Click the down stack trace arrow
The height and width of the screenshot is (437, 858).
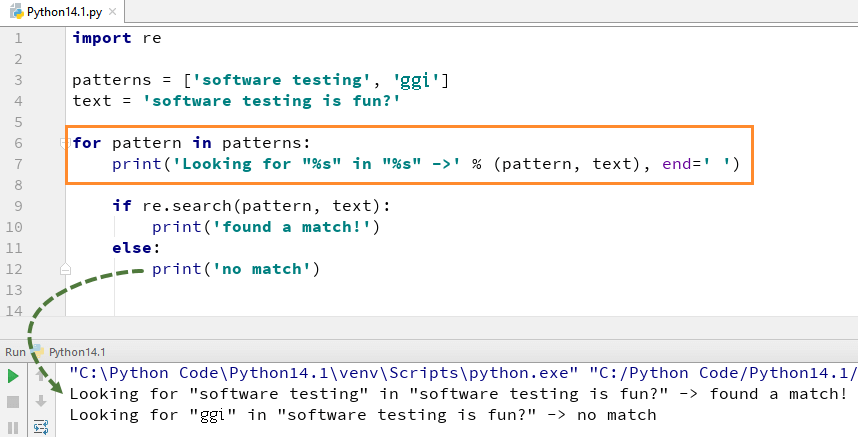[41, 401]
